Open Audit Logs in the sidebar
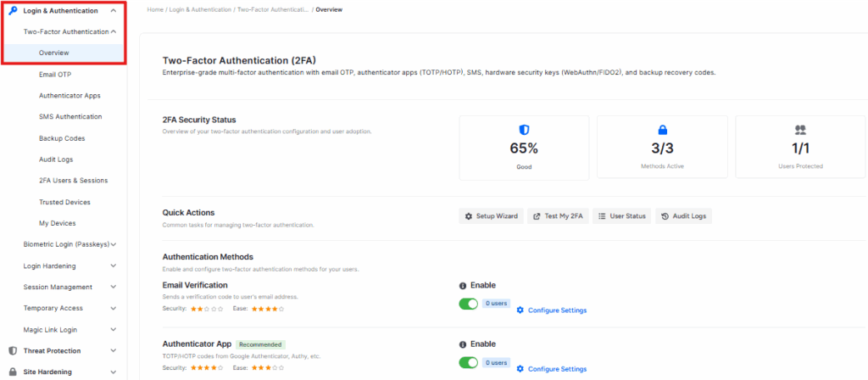Viewport: 868px width, 380px height. click(56, 159)
